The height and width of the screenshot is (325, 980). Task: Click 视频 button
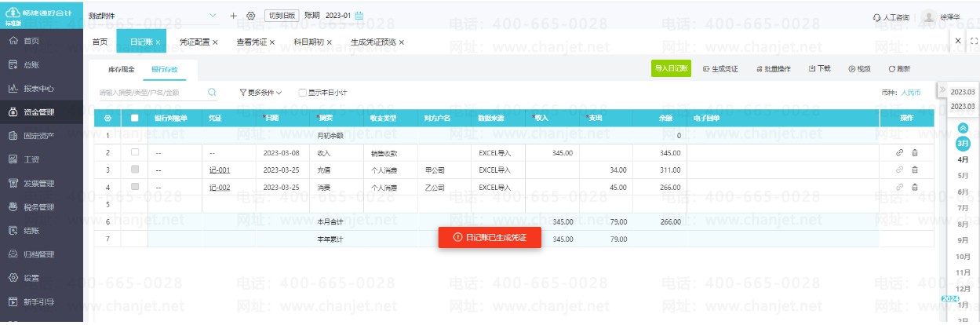pos(859,69)
